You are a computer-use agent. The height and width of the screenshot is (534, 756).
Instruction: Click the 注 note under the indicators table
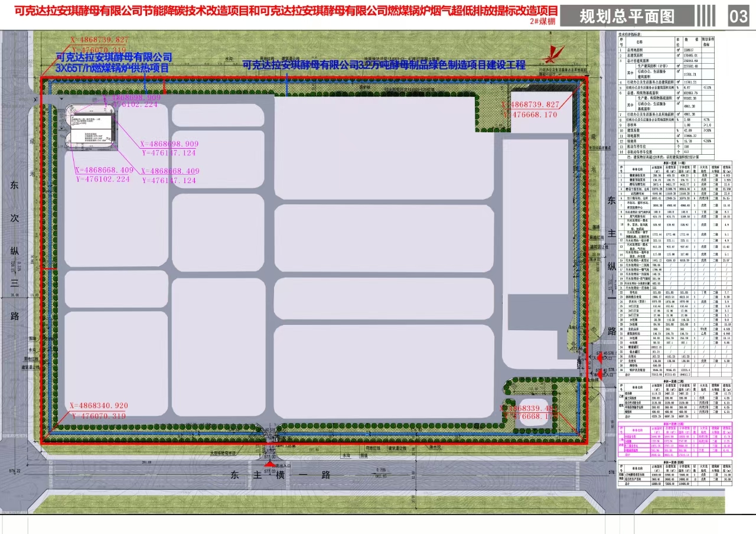663,157
